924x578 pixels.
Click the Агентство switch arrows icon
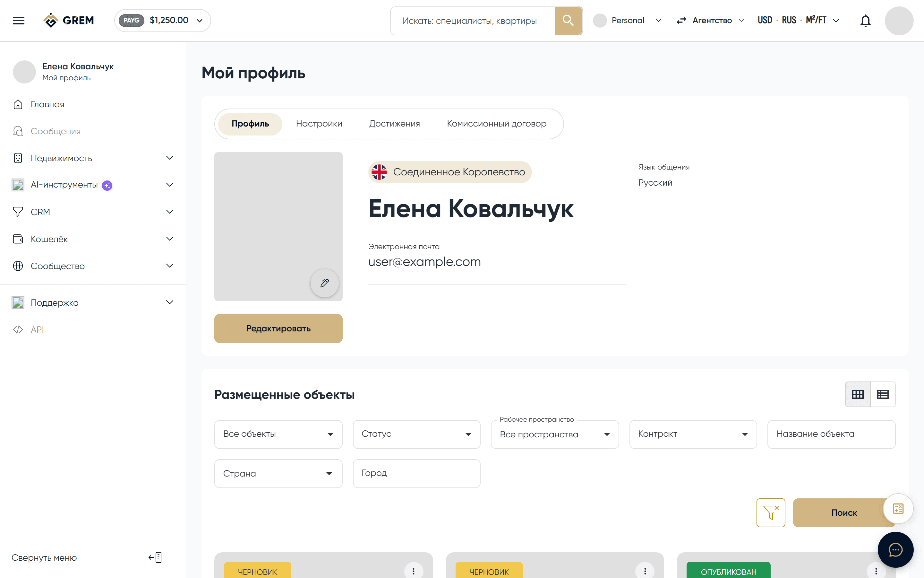pyautogui.click(x=681, y=21)
